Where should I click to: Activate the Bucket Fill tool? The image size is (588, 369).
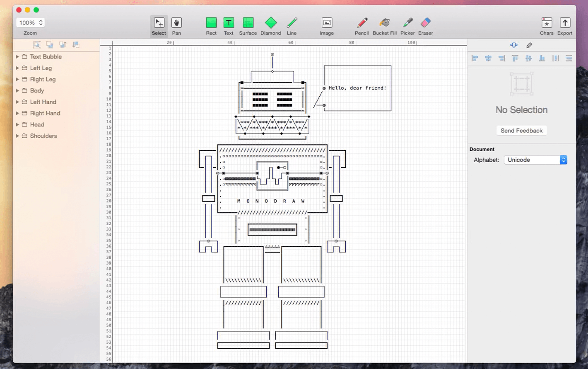tap(385, 26)
